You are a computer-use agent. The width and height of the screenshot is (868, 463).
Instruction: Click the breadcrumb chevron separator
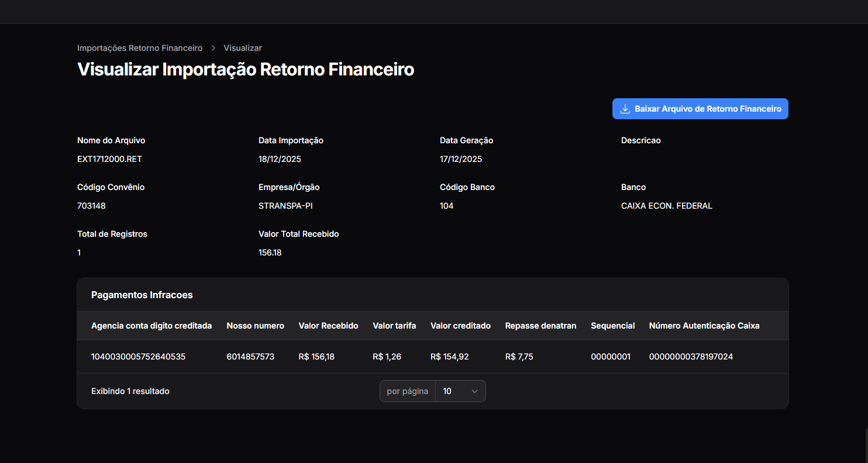pyautogui.click(x=213, y=48)
